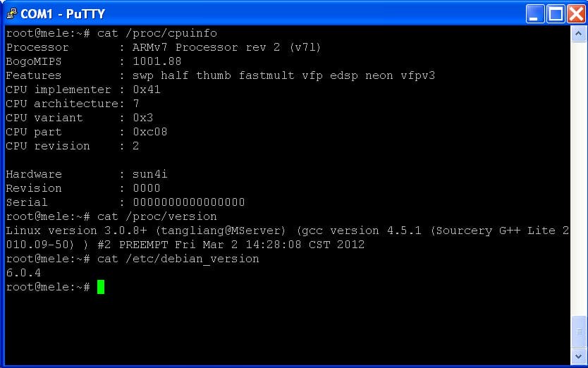Click the Features line listing neon

tap(221, 75)
